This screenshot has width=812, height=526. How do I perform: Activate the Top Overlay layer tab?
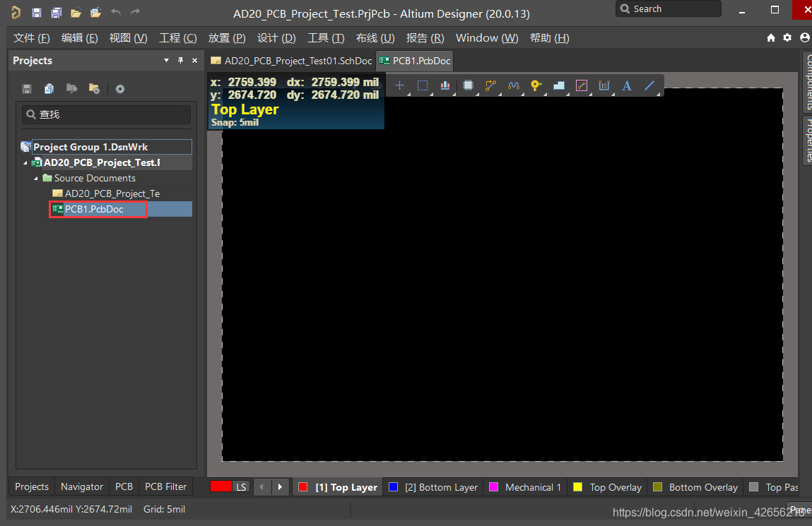[x=608, y=487]
